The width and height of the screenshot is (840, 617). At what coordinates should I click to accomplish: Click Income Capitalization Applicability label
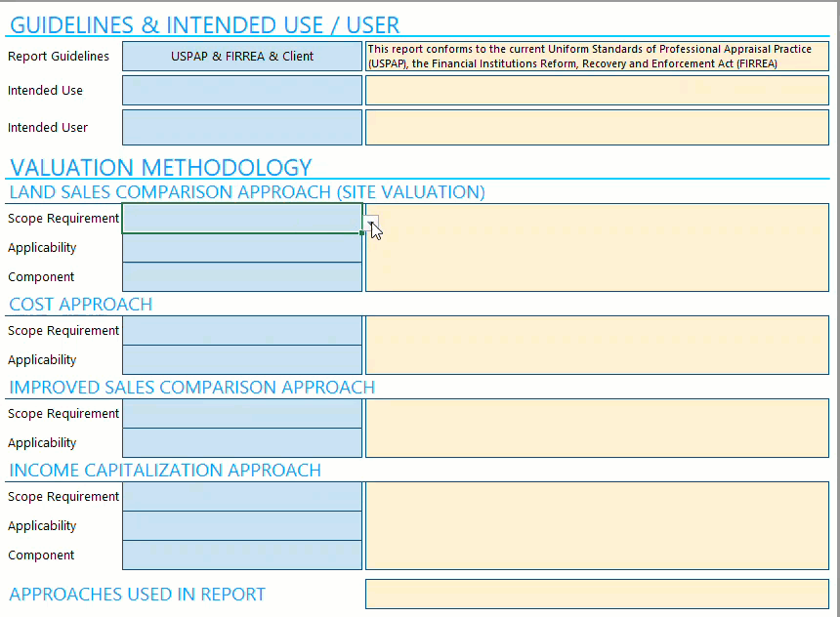(42, 526)
